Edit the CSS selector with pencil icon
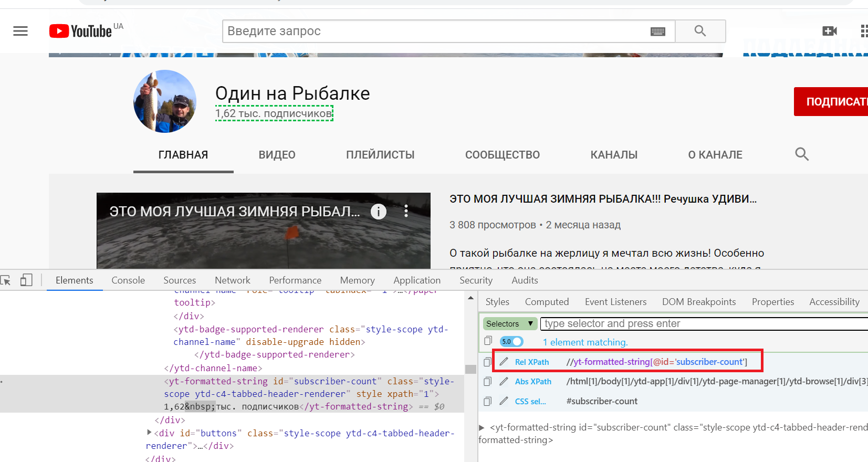This screenshot has height=462, width=868. [504, 401]
